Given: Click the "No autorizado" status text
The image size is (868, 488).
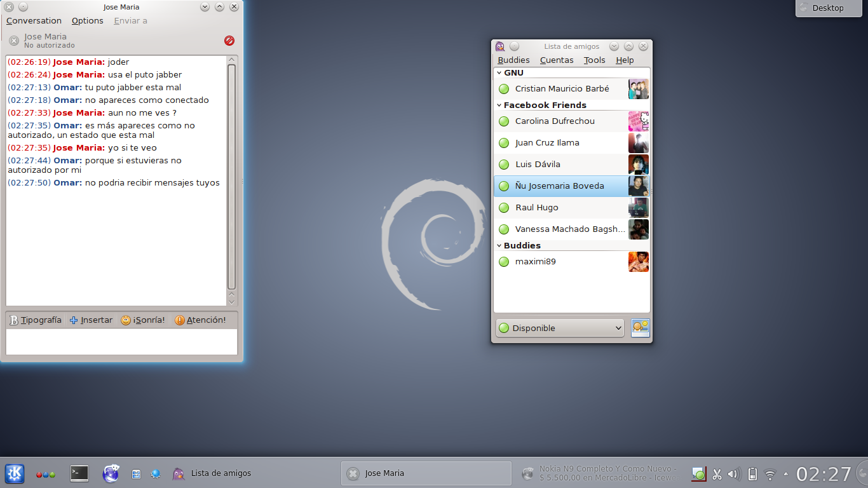Looking at the screenshot, I should coord(50,46).
